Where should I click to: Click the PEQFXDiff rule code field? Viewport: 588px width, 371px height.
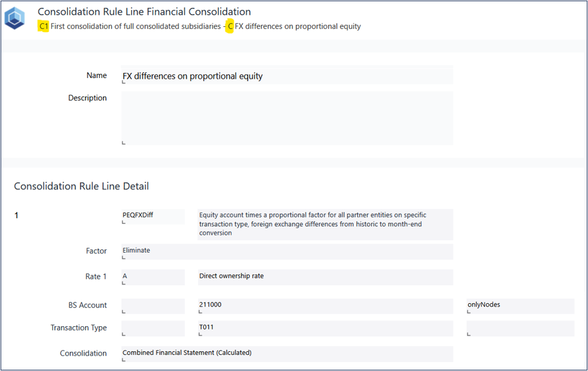point(152,216)
